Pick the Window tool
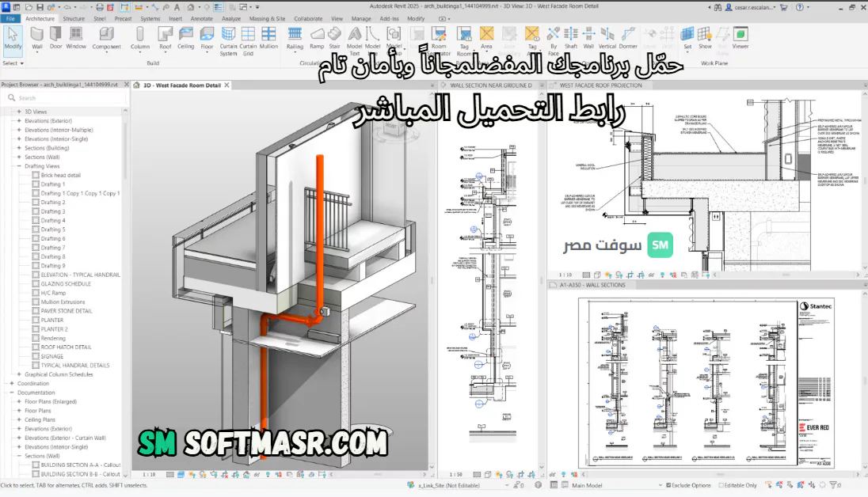This screenshot has width=868, height=497. [x=76, y=39]
